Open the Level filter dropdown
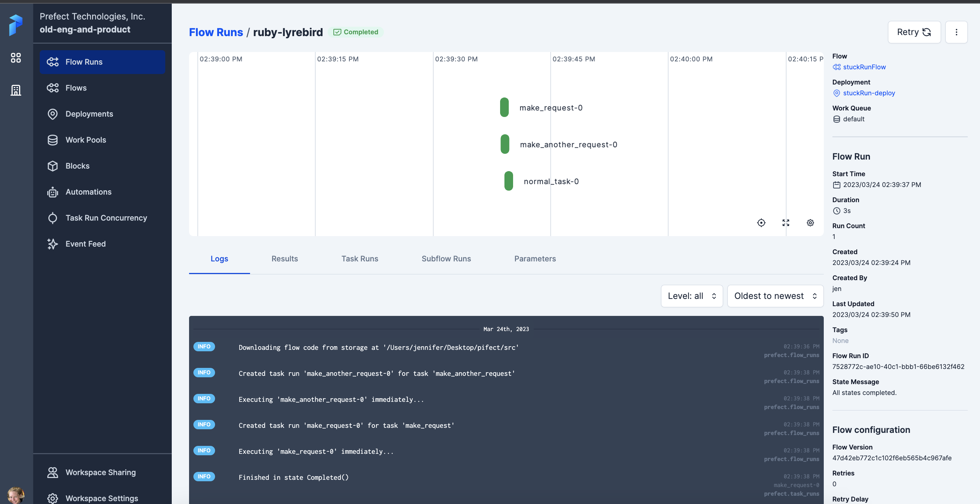The height and width of the screenshot is (504, 980). pyautogui.click(x=691, y=296)
